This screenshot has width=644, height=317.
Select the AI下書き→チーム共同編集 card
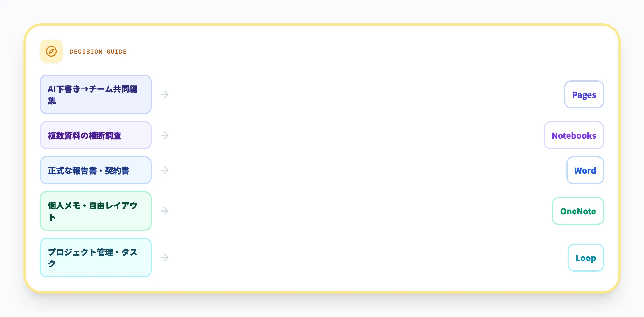[95, 94]
